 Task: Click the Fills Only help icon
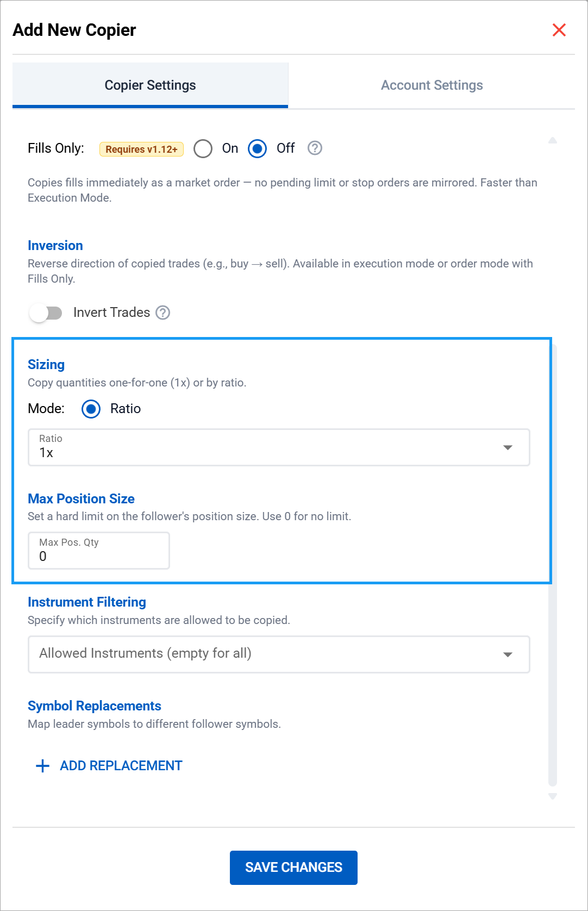point(315,148)
